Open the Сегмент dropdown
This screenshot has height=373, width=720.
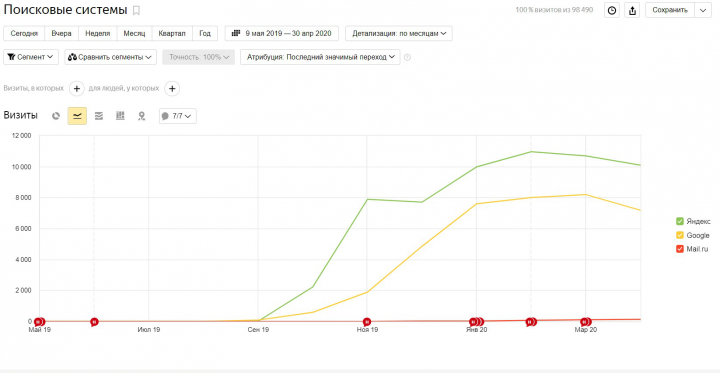[31, 57]
